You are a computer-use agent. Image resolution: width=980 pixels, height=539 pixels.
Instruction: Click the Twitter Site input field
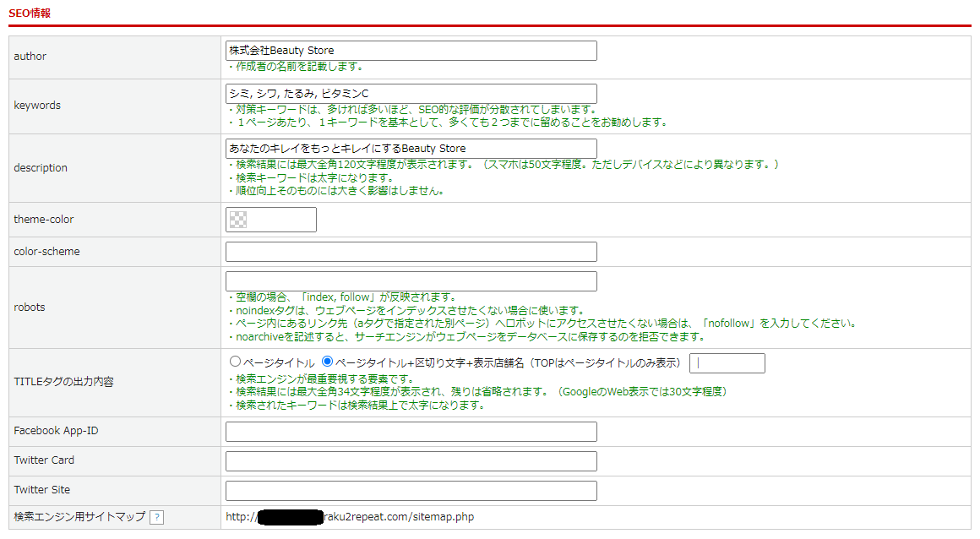click(x=411, y=491)
